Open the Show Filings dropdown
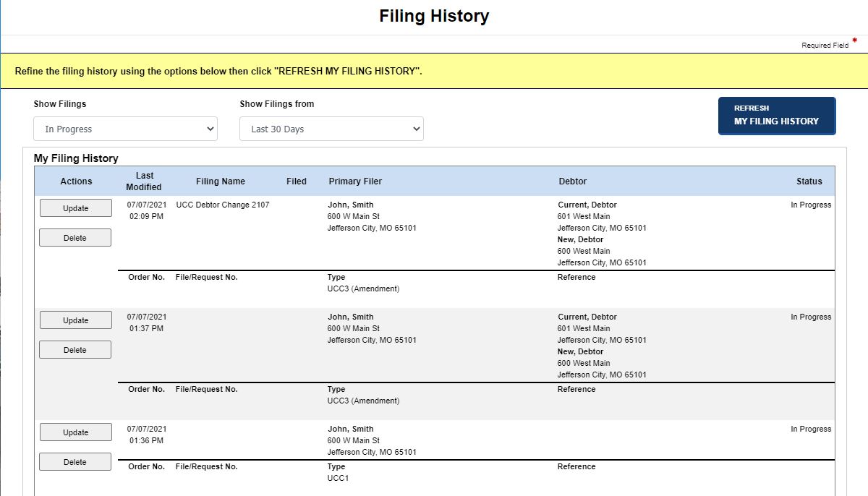 coord(125,129)
